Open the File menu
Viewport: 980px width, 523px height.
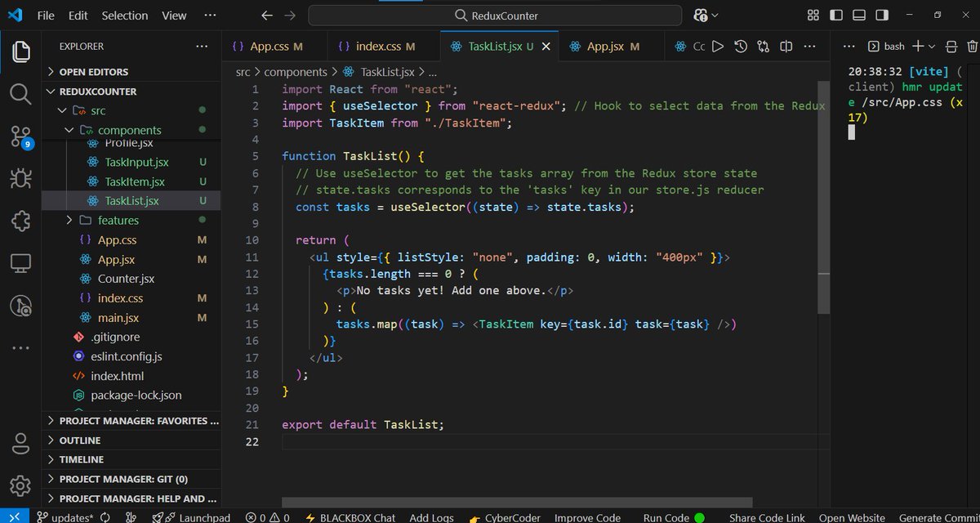click(x=46, y=16)
